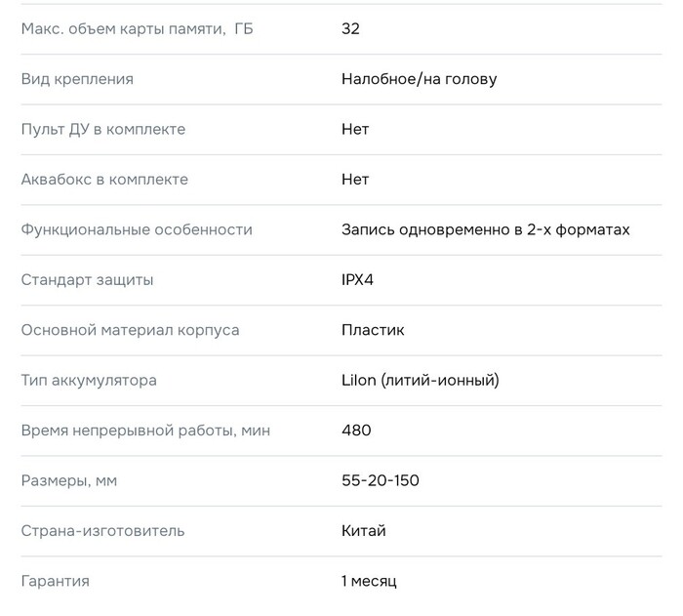Click the 'Вид крепления' label
Image resolution: width=683 pixels, height=616 pixels.
point(77,79)
